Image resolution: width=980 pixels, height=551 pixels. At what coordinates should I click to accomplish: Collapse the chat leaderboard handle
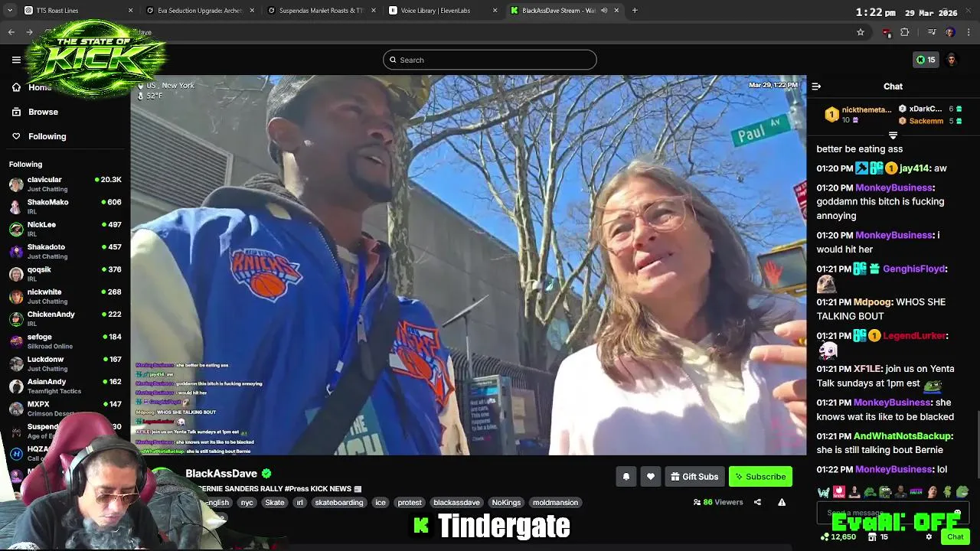[x=893, y=135]
